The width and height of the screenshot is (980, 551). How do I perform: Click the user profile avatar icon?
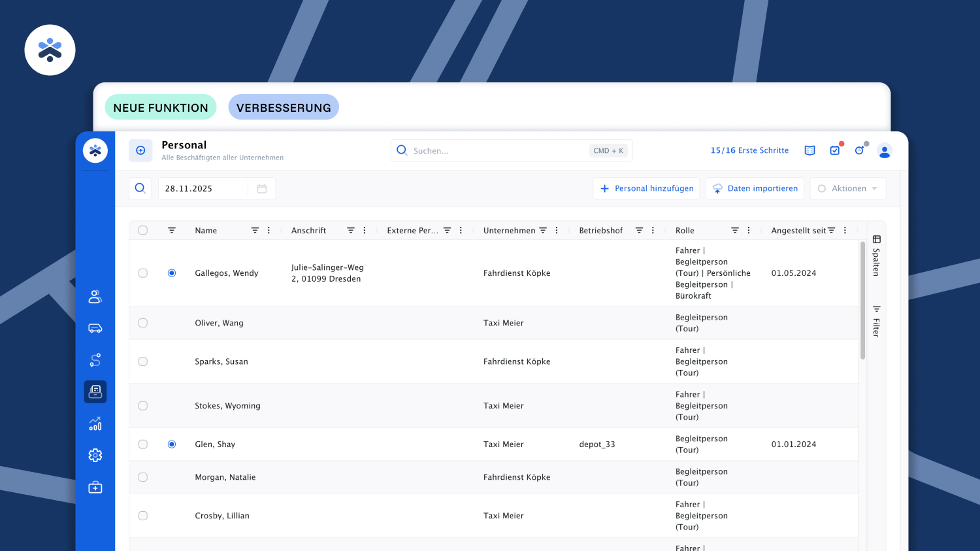click(x=885, y=151)
